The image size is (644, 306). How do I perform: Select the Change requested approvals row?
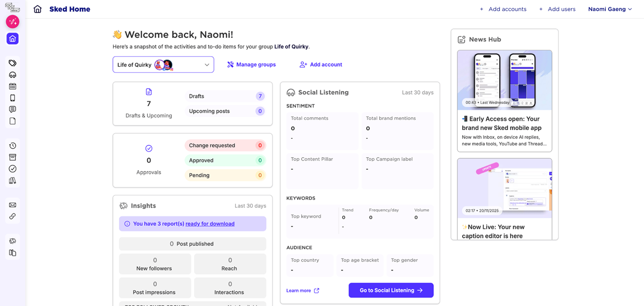coord(225,145)
